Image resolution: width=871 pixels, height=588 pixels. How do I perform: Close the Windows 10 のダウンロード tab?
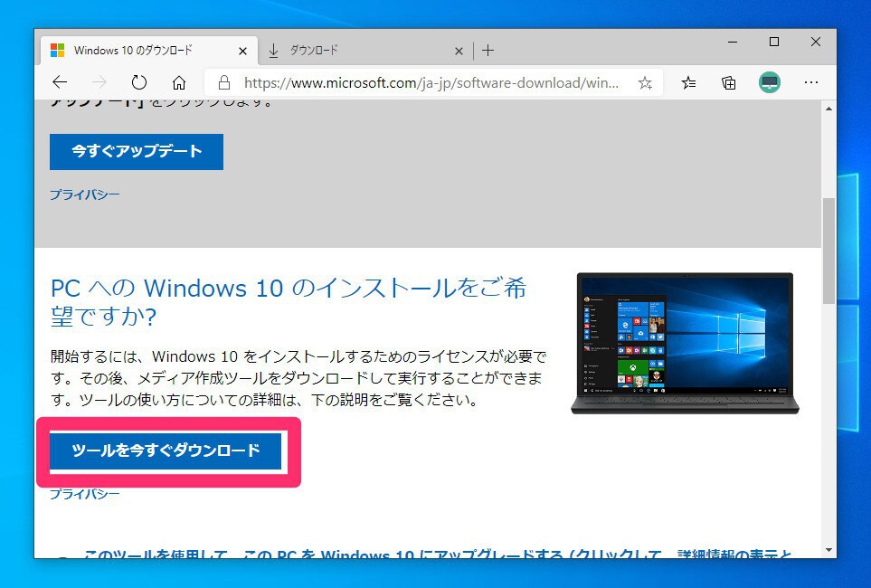(x=242, y=52)
